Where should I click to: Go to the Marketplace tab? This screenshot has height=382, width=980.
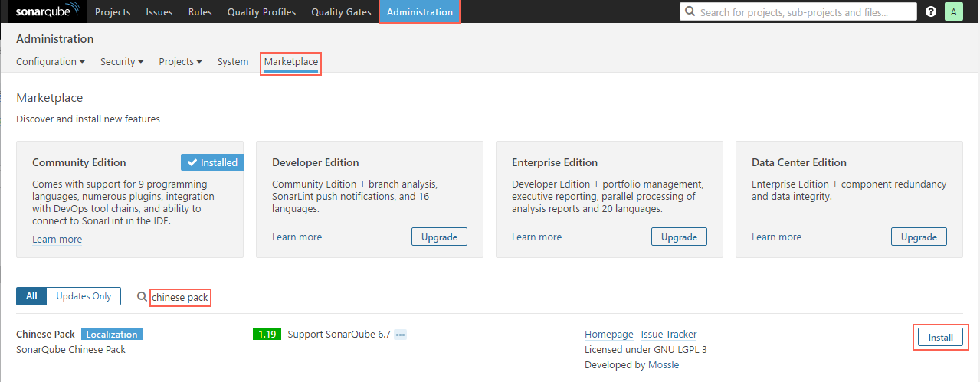[x=290, y=62]
